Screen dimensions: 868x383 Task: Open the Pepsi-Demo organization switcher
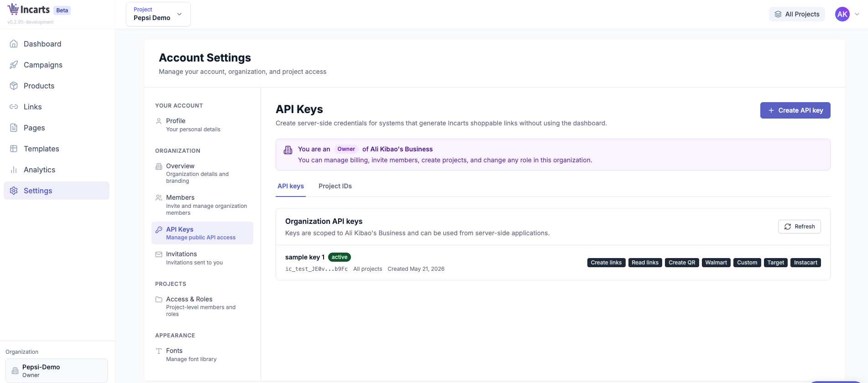coord(57,370)
